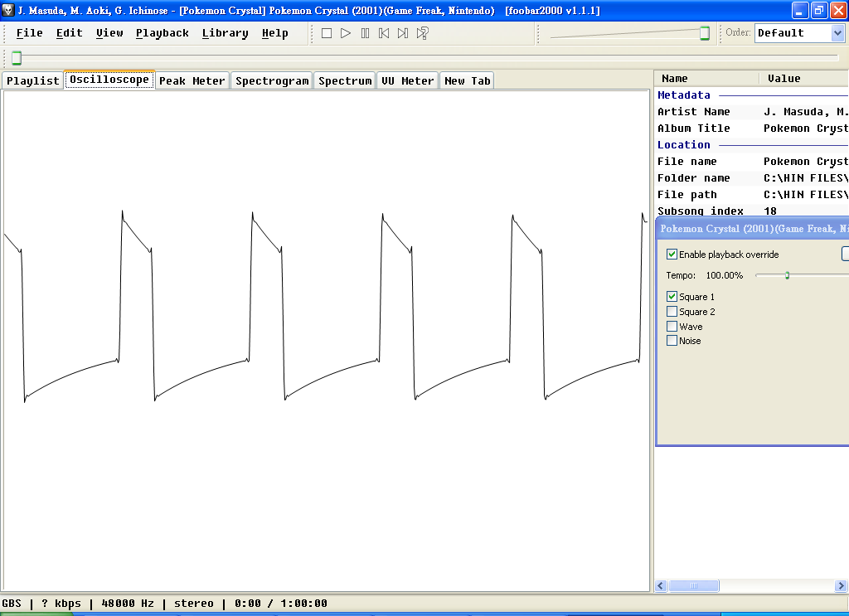Viewport: 849px width, 616px height.
Task: Open the Library menu
Action: tap(225, 33)
